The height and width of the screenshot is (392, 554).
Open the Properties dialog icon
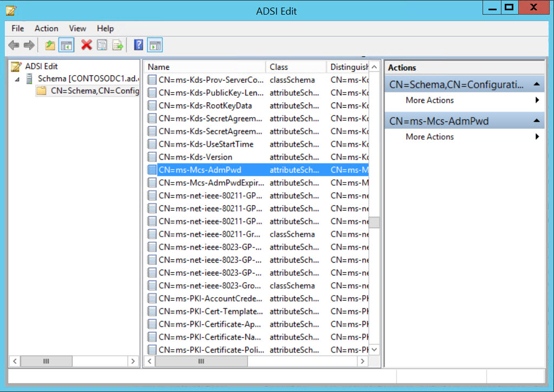tap(101, 45)
